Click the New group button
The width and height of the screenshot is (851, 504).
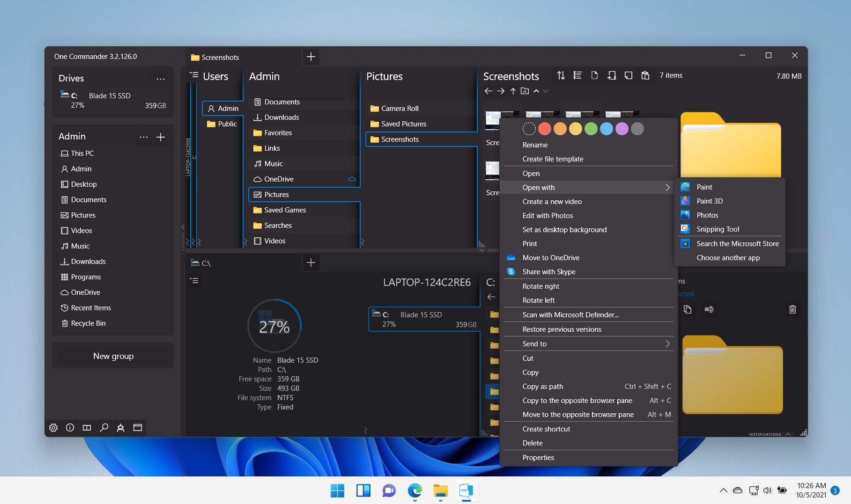click(x=112, y=355)
